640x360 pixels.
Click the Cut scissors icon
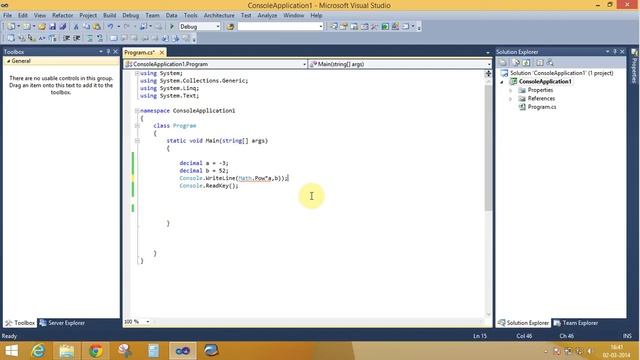pos(76,27)
